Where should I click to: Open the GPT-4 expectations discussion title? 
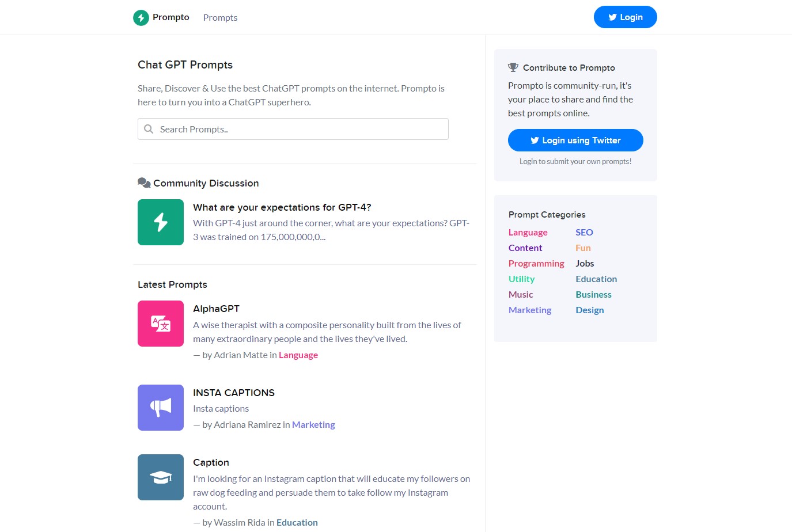point(282,207)
